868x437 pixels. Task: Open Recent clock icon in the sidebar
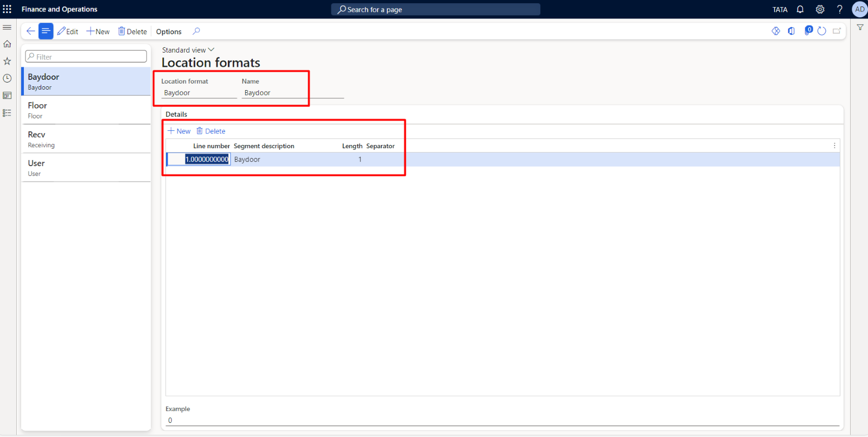click(7, 79)
